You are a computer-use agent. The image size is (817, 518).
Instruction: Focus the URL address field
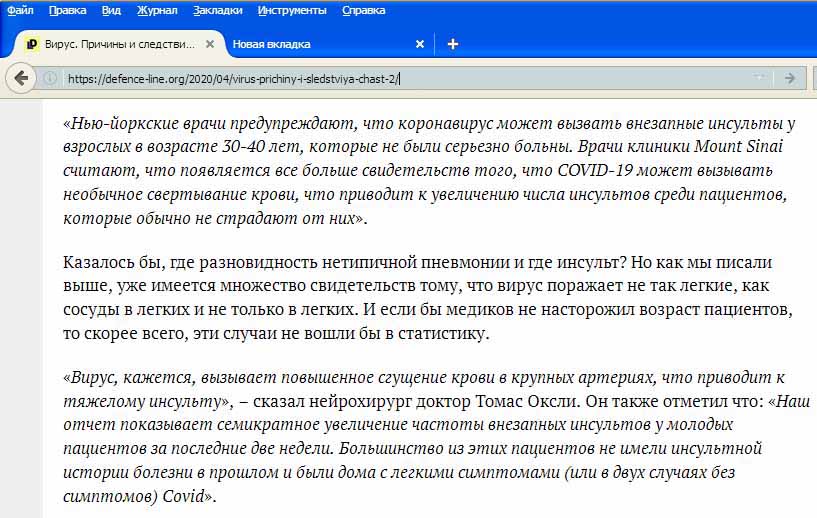406,79
